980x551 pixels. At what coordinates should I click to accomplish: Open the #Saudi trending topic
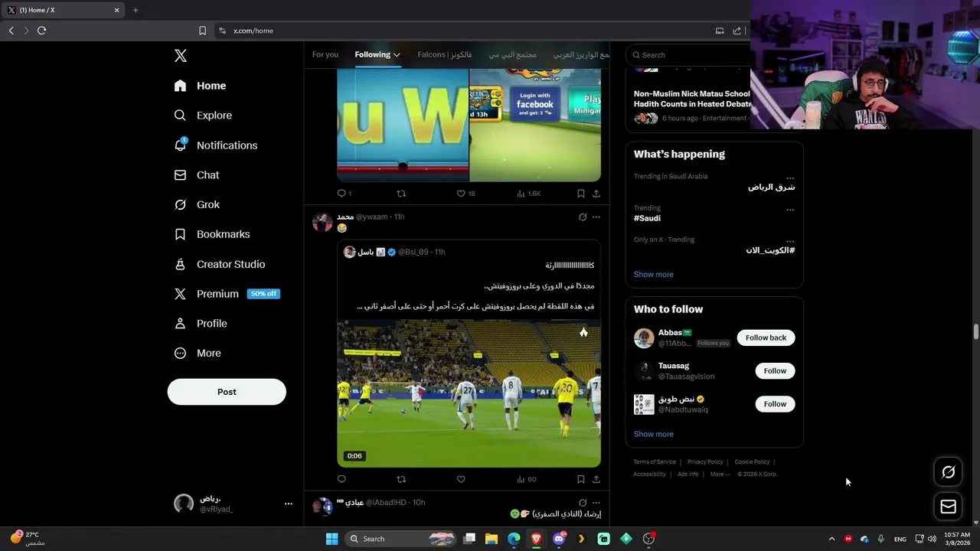pos(647,218)
